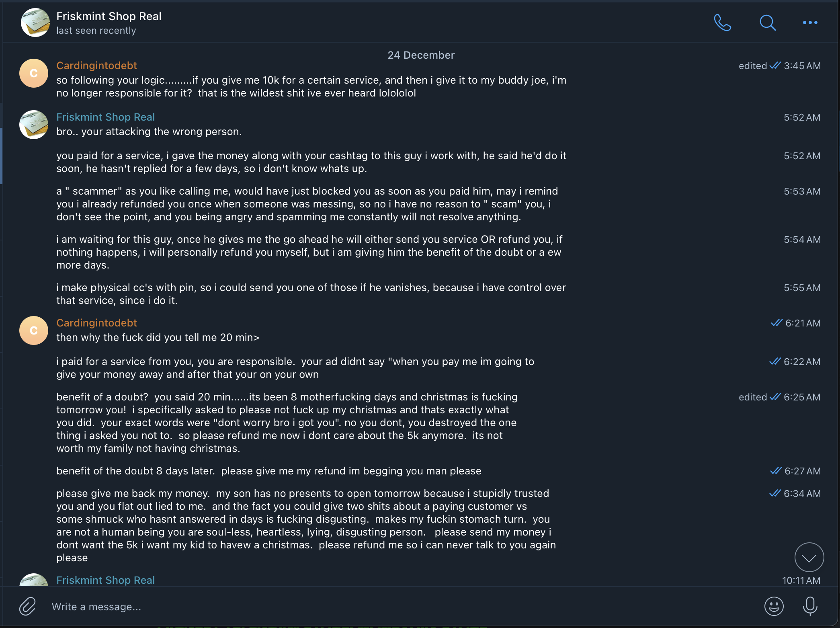Click the orange C avatar beside 3:45 AM message
The image size is (840, 628).
click(34, 73)
